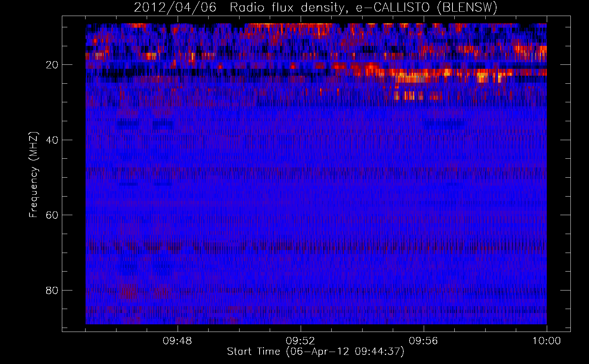Click the 'Start Time (06-Apr-12 09:44:37)' axis label
Screen dimensions: 589x364
tap(316, 352)
